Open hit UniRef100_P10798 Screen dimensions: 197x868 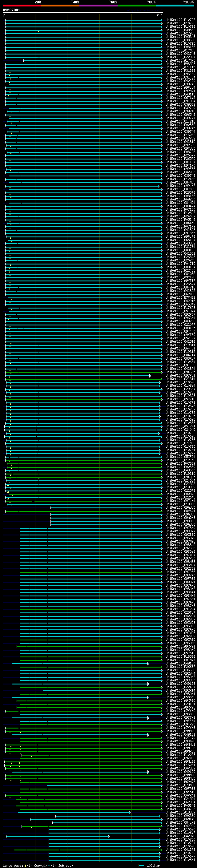(180, 26)
